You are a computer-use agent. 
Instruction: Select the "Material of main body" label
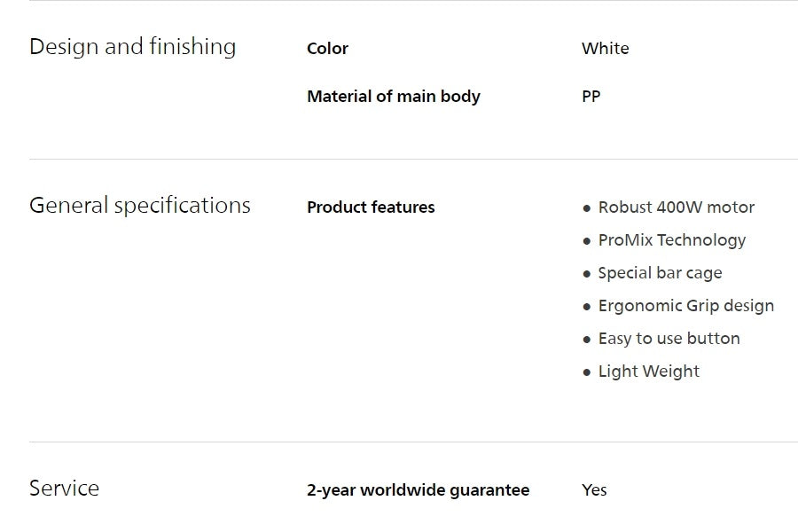click(x=393, y=97)
